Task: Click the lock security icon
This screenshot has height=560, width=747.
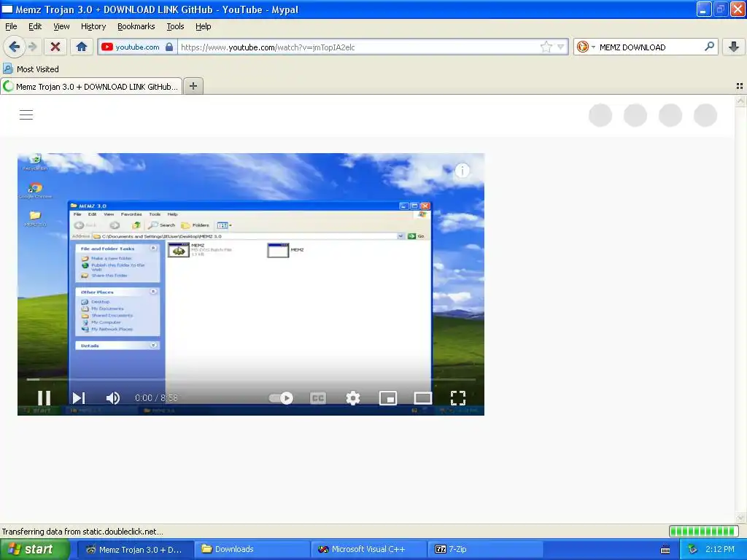Action: [169, 47]
